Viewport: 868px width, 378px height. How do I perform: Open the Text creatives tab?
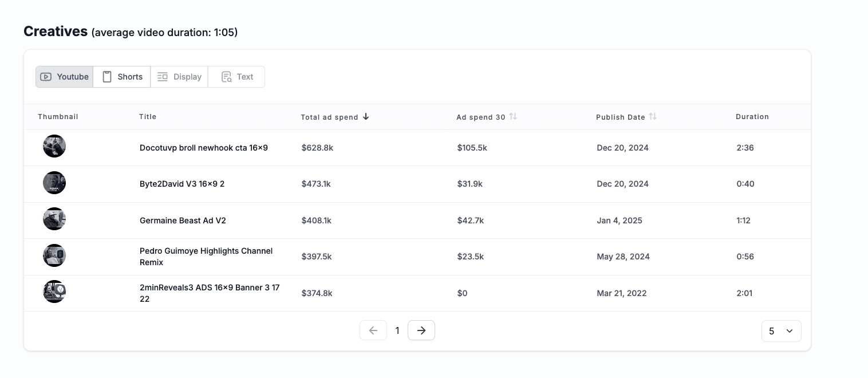(x=236, y=77)
